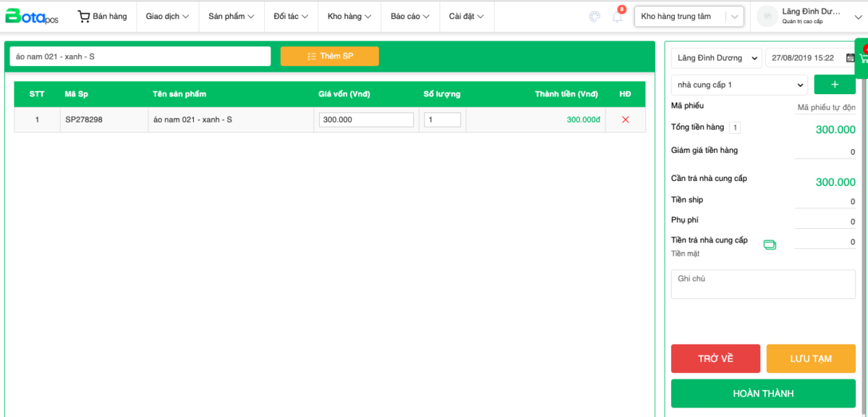Click the Ghi chú notes text area
The width and height of the screenshot is (868, 417).
point(762,284)
